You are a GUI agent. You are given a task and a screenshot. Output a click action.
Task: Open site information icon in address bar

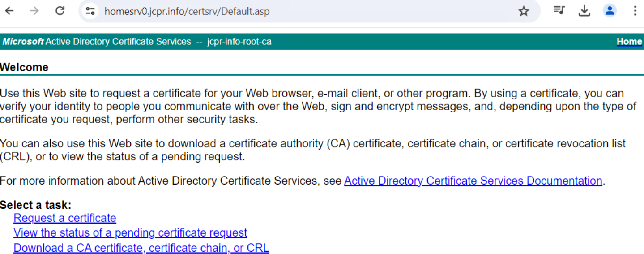[90, 11]
